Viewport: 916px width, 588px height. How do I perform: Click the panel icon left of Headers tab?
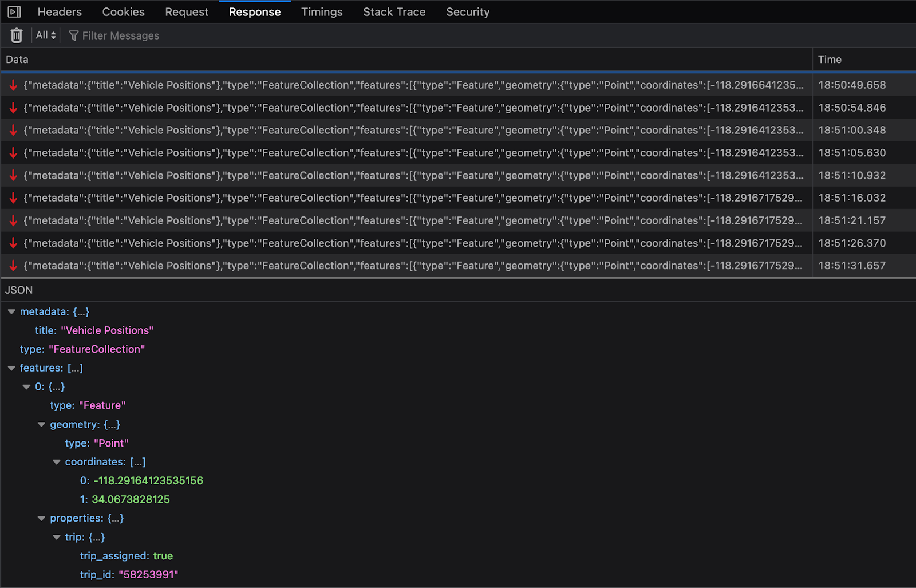point(13,11)
